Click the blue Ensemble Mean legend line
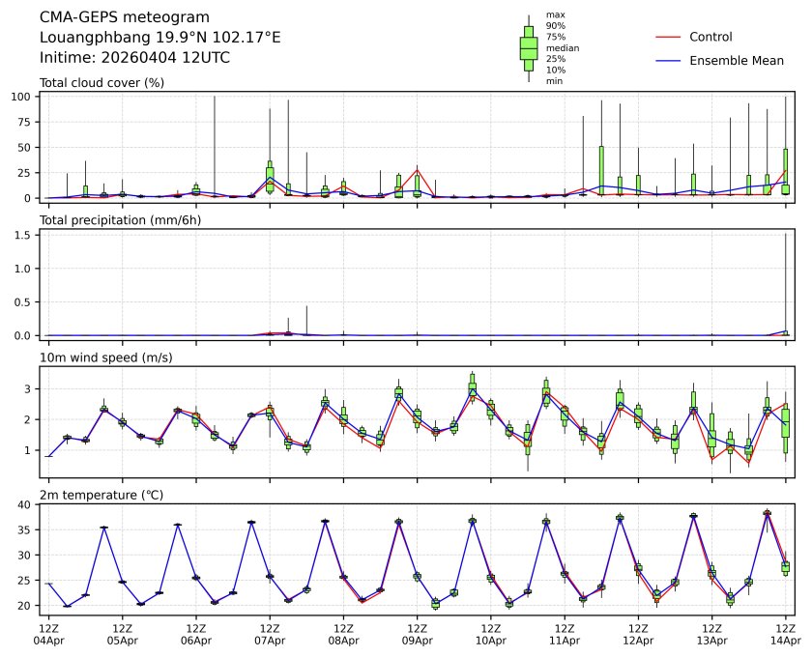Screen dimensions: 812x657 [x=668, y=60]
